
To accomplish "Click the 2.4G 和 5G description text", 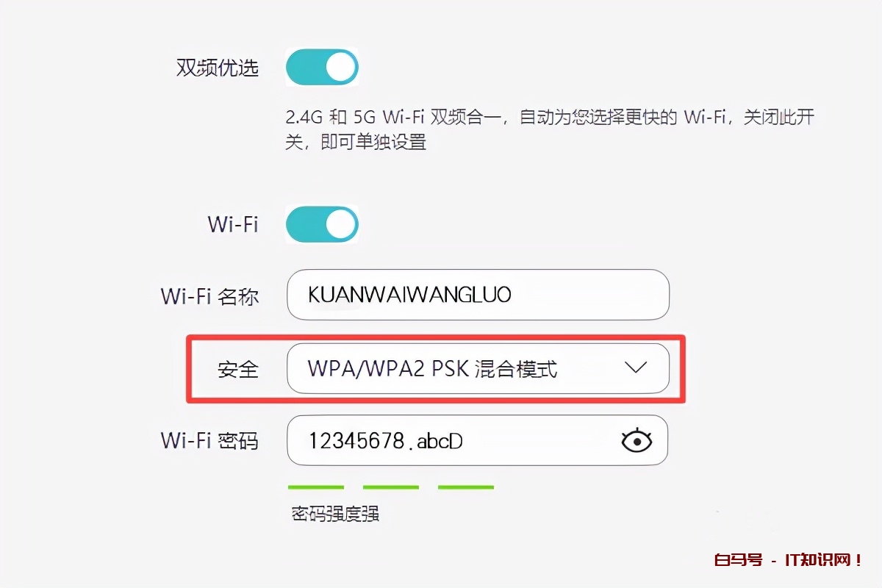I will click(x=550, y=129).
